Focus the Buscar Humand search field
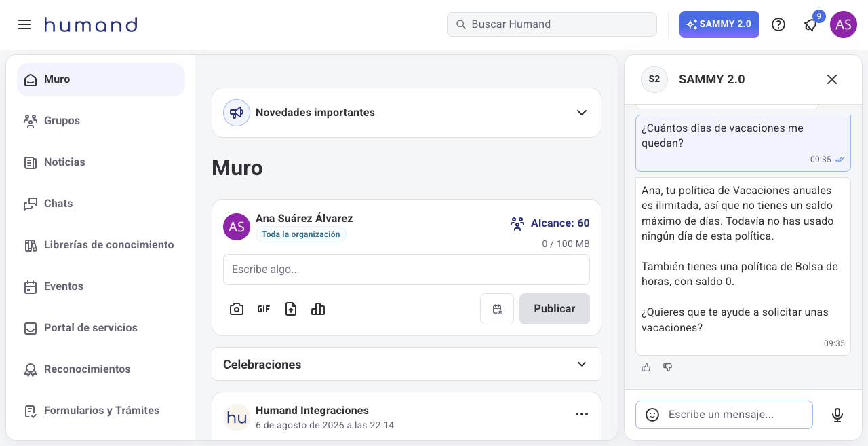The height and width of the screenshot is (446, 868). [x=552, y=24]
